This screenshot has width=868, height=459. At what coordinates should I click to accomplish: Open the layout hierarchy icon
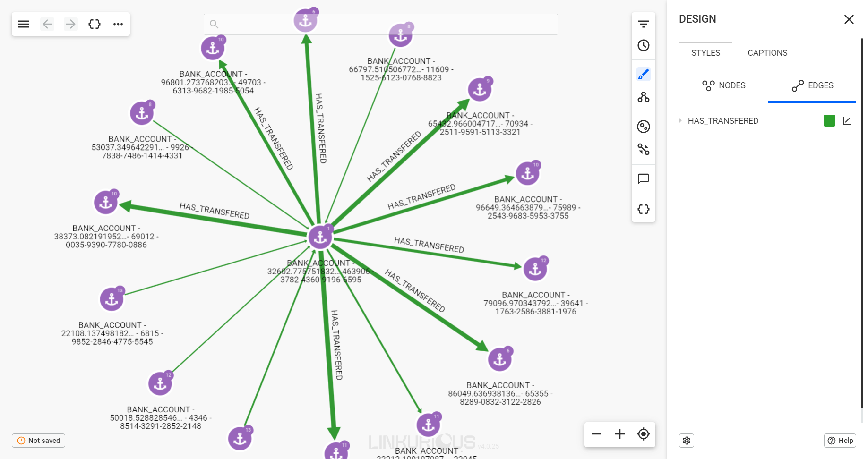coord(644,97)
